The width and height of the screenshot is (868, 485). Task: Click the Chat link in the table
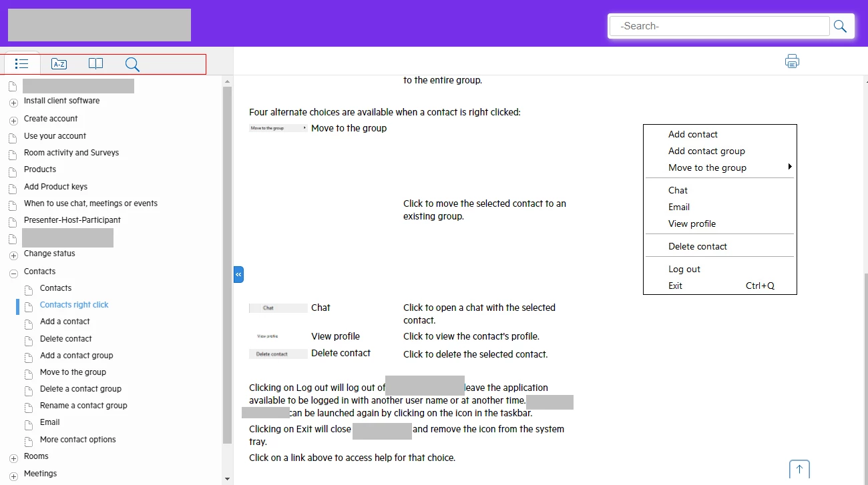click(320, 308)
